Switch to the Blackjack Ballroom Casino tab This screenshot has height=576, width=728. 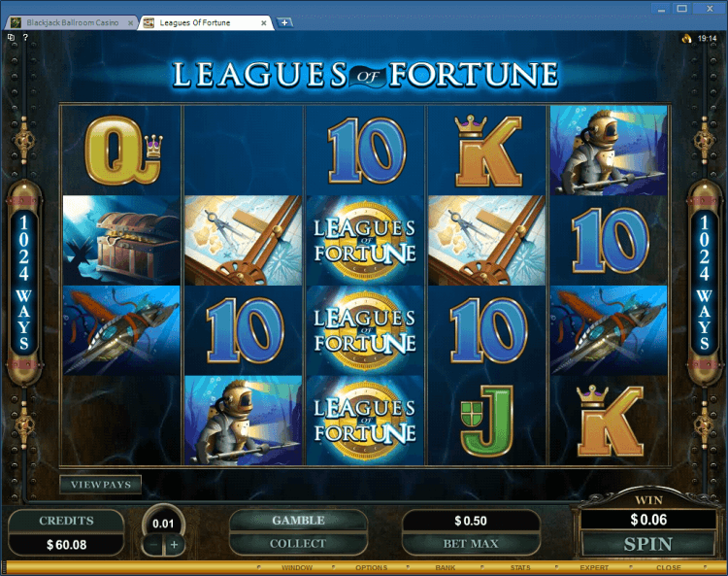coord(73,22)
